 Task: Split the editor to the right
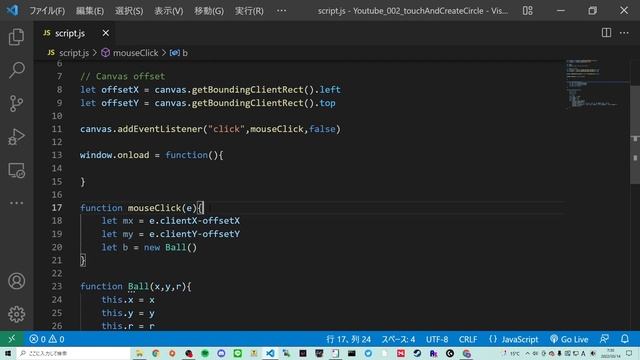tap(606, 33)
